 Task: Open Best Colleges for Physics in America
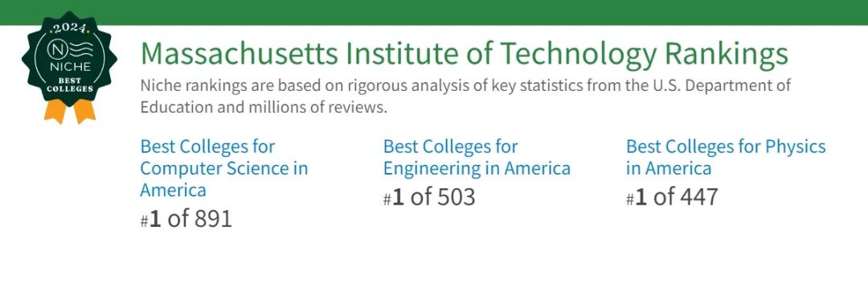click(726, 158)
